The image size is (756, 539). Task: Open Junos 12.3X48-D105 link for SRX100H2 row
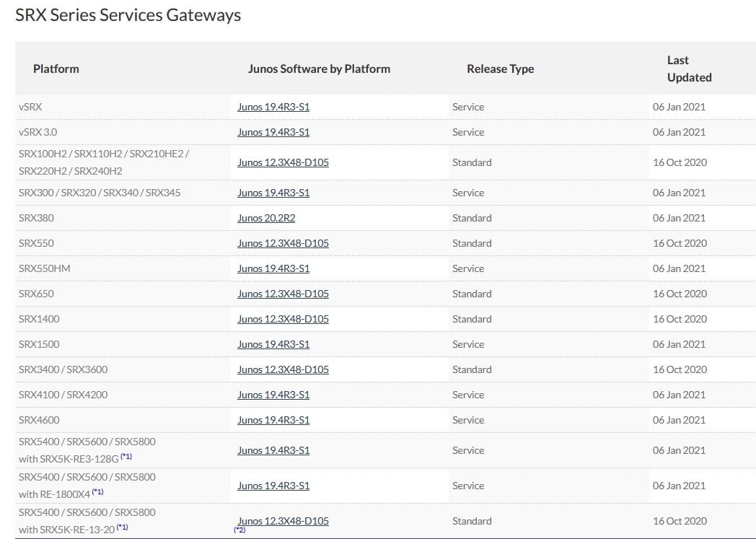tap(283, 162)
